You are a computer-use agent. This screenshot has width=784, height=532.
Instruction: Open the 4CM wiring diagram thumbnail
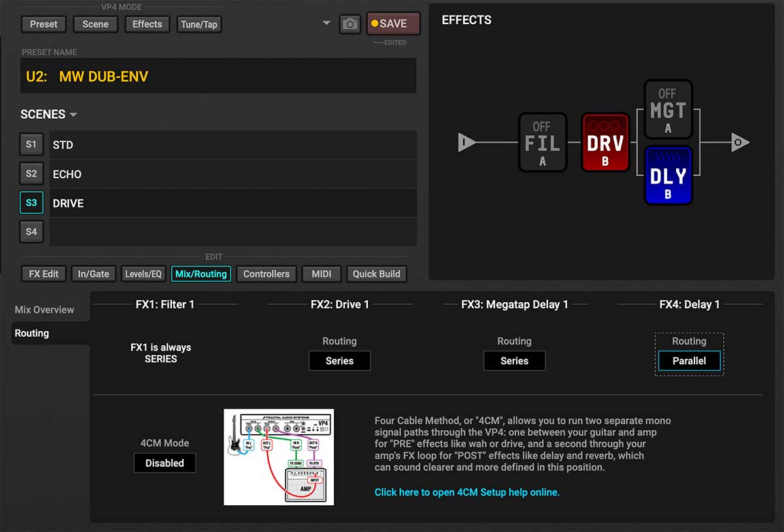pos(279,457)
